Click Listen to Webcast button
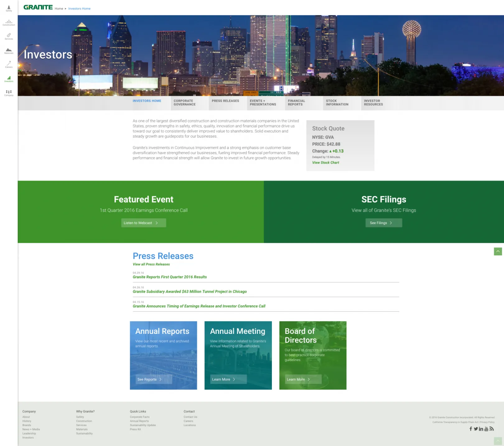The image size is (504, 446). [x=143, y=223]
